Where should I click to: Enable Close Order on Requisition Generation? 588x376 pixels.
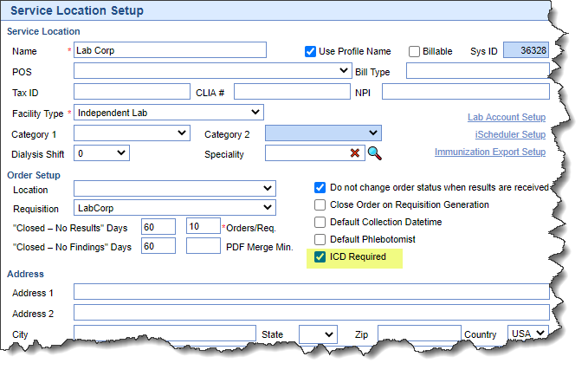tap(320, 205)
